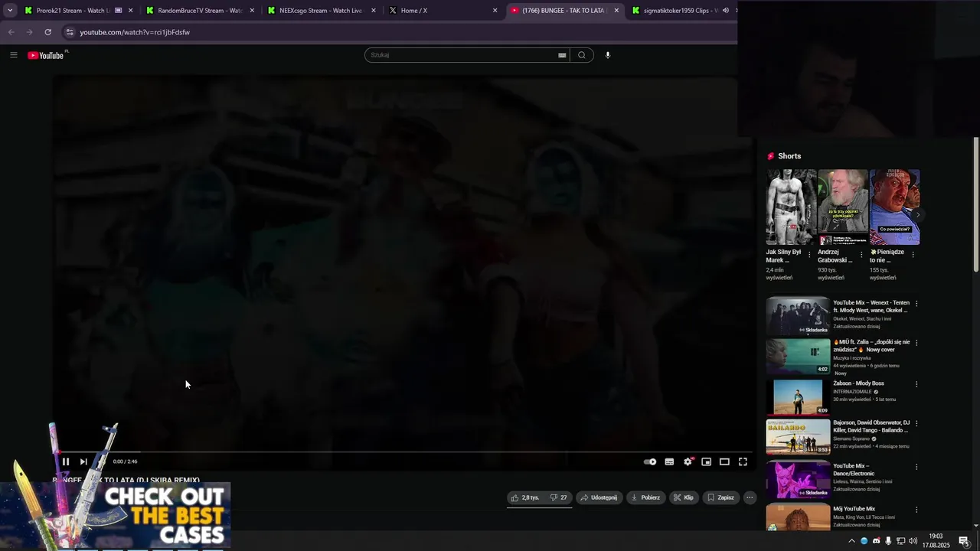
Task: Go to the YouTube home logo
Action: coord(47,55)
